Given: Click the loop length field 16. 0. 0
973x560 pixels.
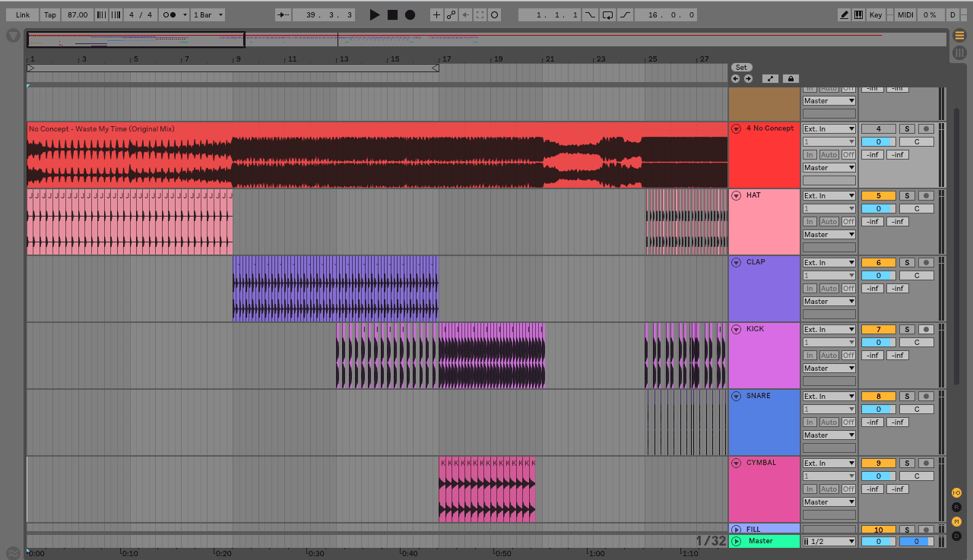Looking at the screenshot, I should (666, 14).
